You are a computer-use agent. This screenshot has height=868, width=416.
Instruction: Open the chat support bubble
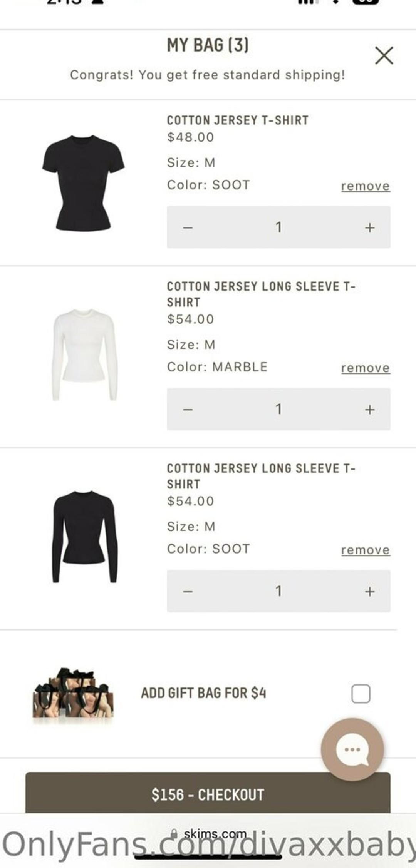click(x=352, y=749)
